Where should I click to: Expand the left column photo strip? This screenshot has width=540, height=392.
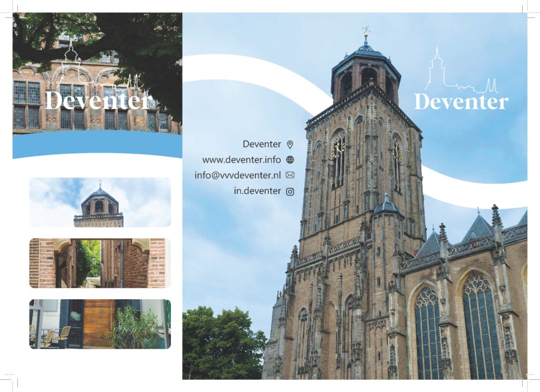click(x=100, y=263)
